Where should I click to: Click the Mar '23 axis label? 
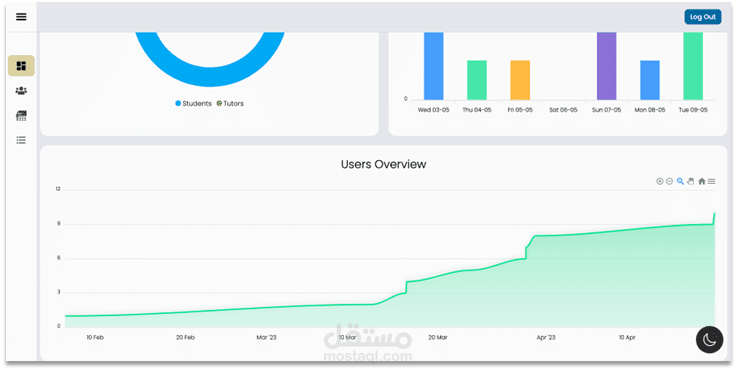(267, 338)
